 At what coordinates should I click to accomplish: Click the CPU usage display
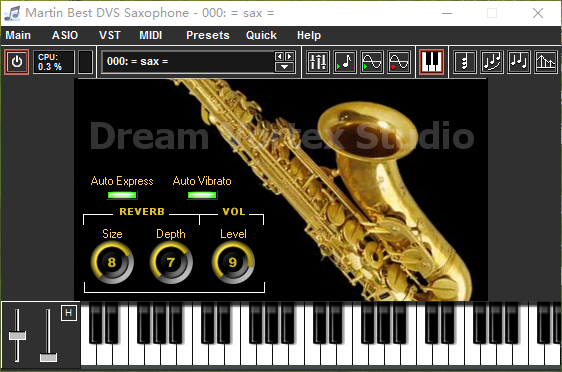(x=54, y=62)
